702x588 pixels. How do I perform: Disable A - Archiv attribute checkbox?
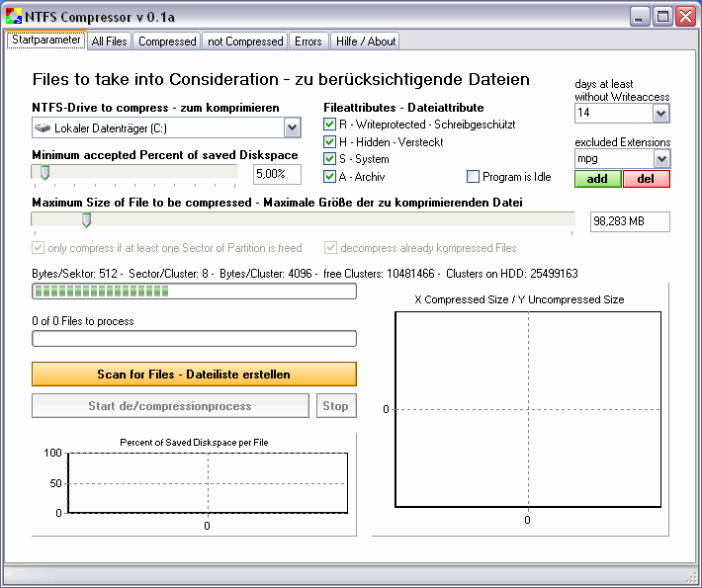pos(330,177)
